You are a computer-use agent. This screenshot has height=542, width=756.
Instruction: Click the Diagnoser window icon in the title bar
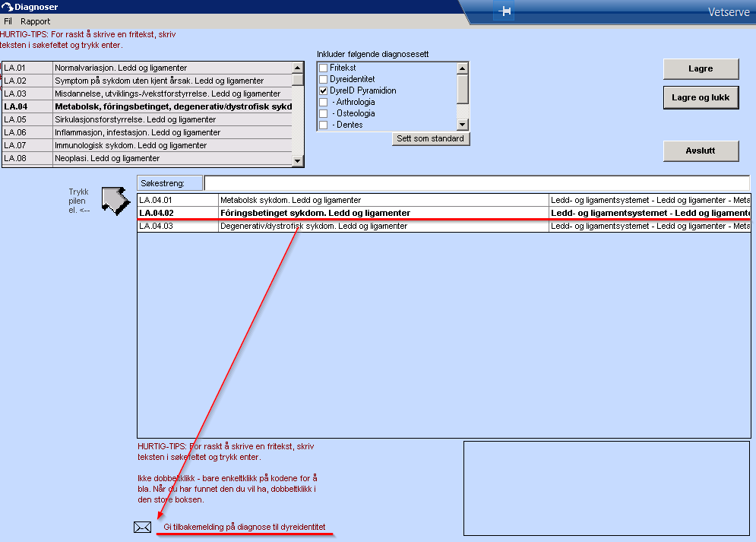pos(8,7)
